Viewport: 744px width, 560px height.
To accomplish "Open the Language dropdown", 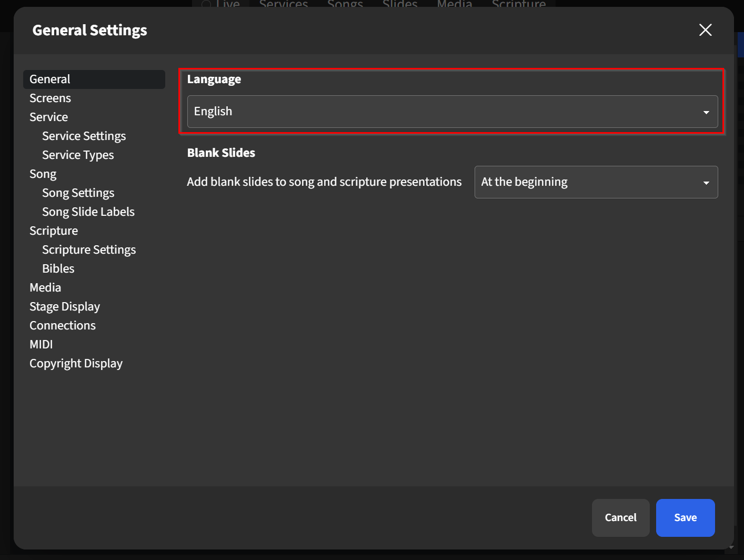I will click(x=453, y=112).
